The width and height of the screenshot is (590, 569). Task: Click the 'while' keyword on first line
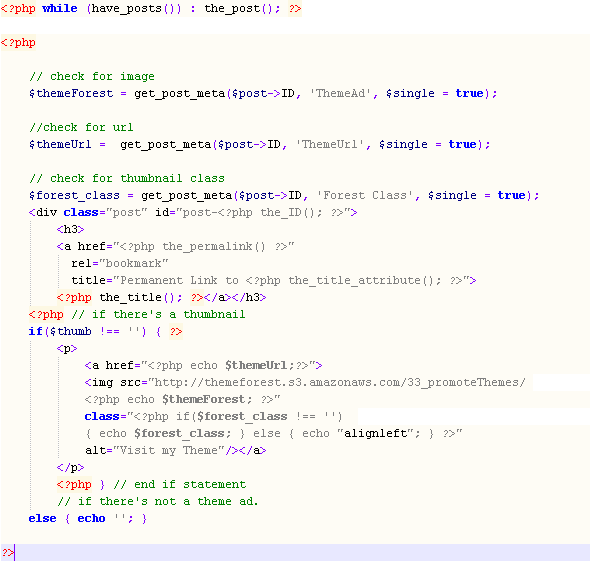click(x=59, y=8)
